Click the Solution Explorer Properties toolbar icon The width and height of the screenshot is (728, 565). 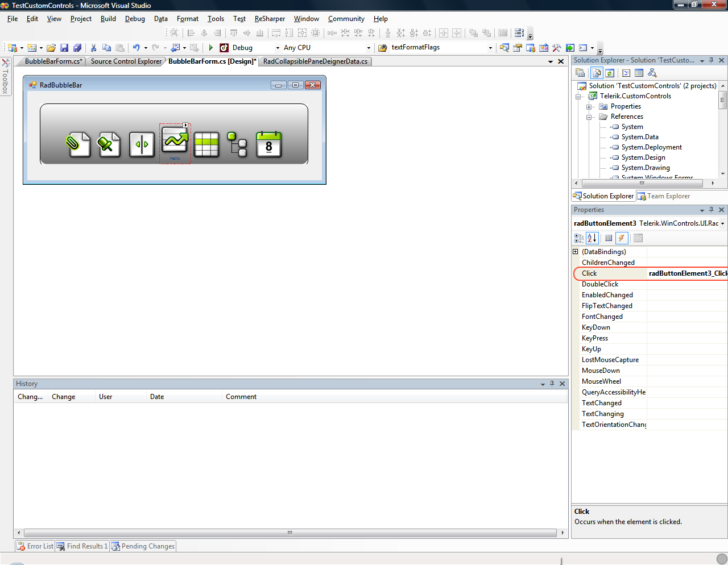[580, 73]
